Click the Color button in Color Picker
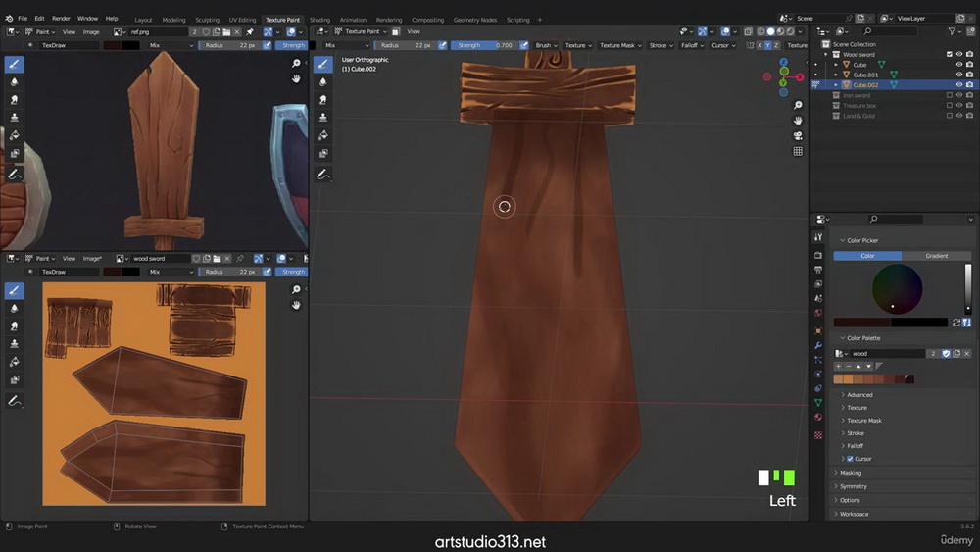 (x=867, y=256)
